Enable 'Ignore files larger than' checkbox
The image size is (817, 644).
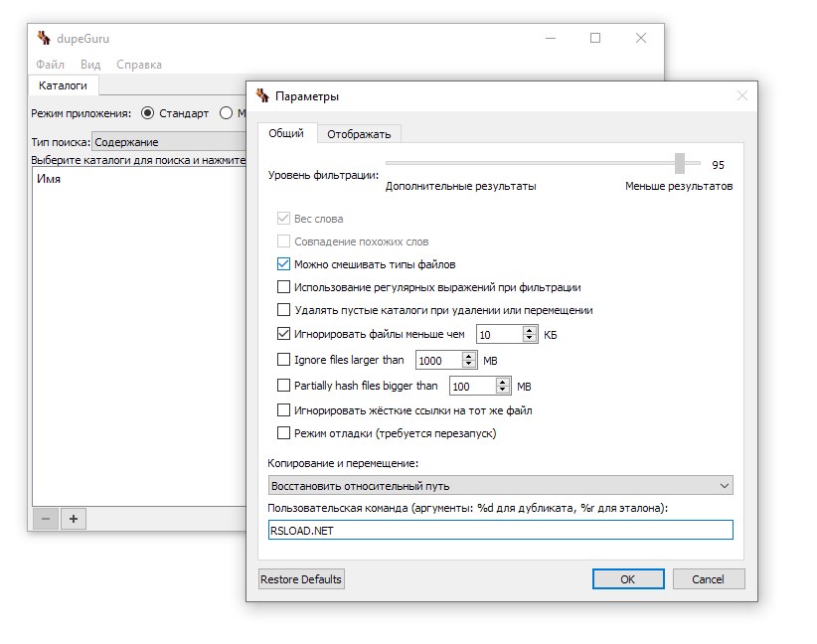coord(283,360)
